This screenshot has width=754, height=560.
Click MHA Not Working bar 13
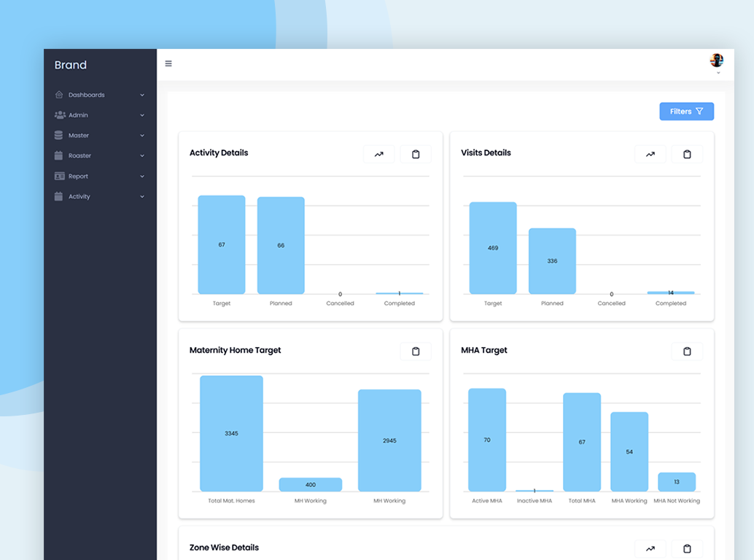(x=677, y=482)
